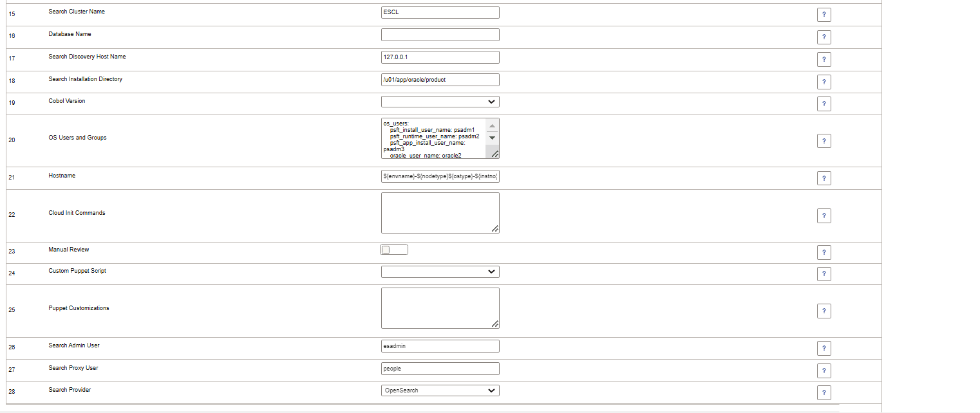The image size is (980, 413).
Task: Click the Search Admin User field containing esadmin
Action: [440, 345]
